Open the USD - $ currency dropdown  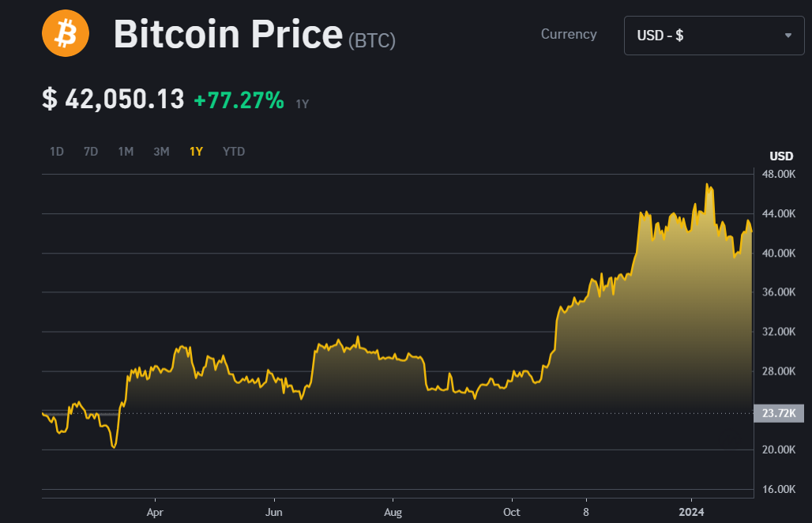[714, 36]
